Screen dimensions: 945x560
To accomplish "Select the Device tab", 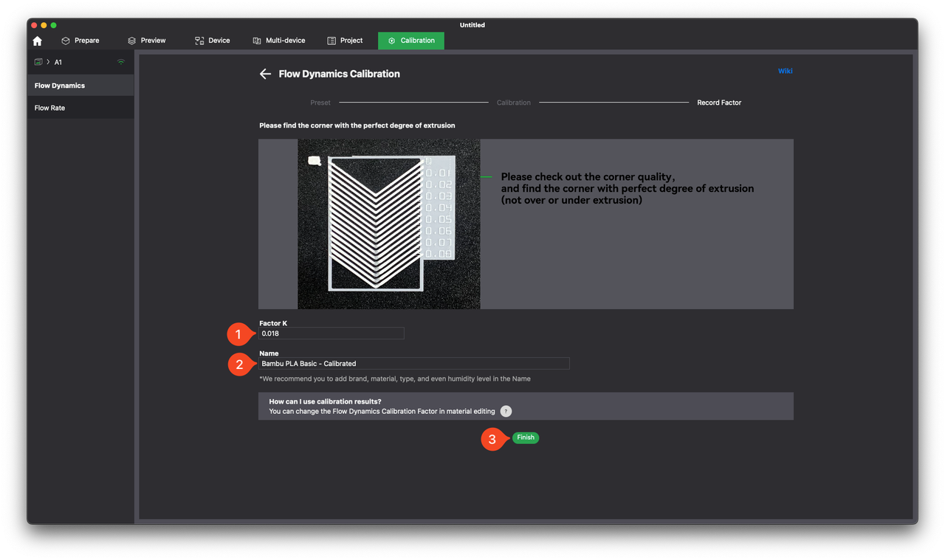I will 212,41.
